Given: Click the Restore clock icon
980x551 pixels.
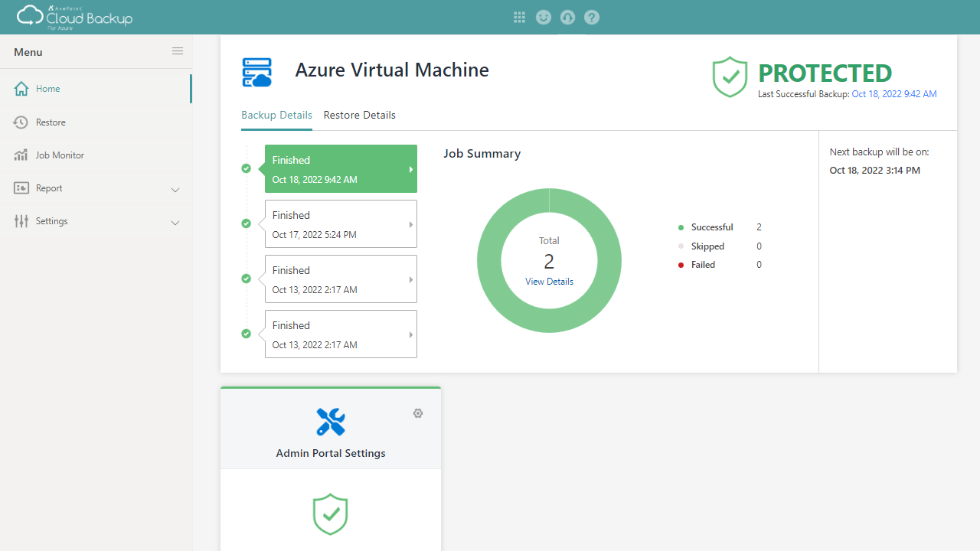Looking at the screenshot, I should coord(21,122).
